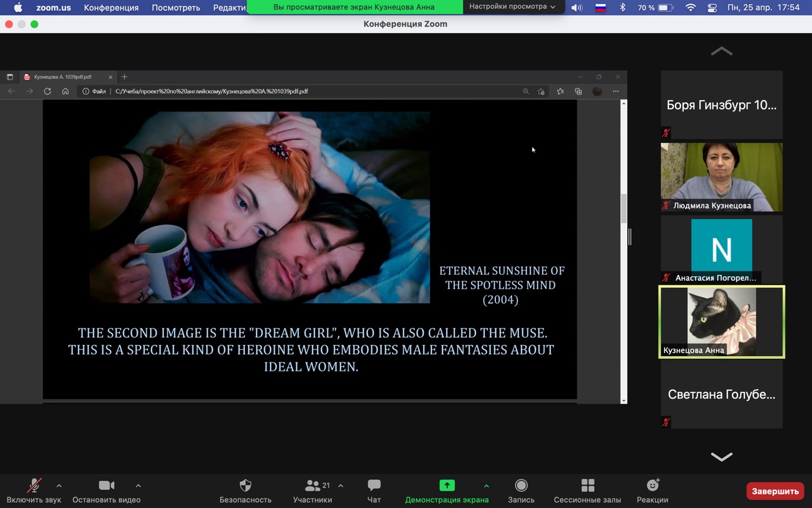Click the PDF scrollbar up arrow
Image resolution: width=812 pixels, height=508 pixels.
(x=624, y=103)
